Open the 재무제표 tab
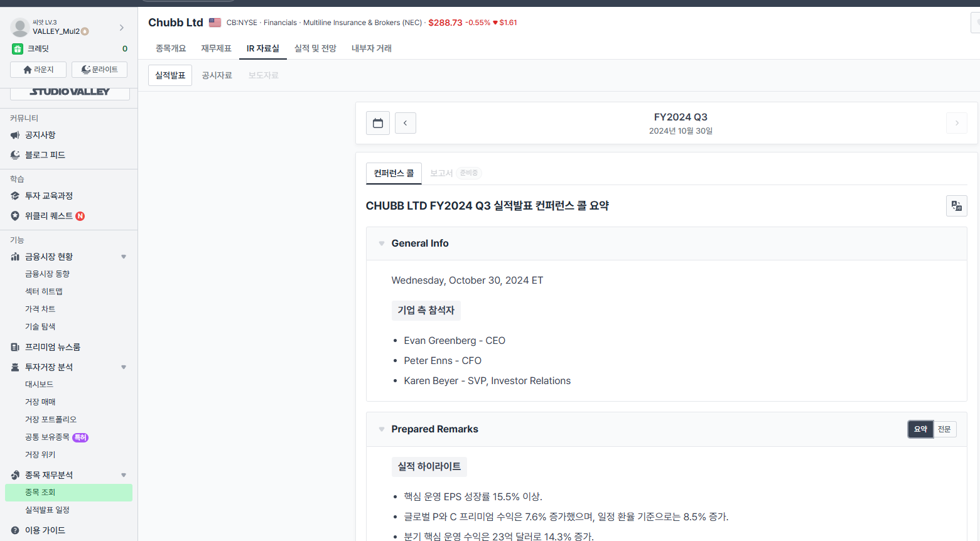Viewport: 980px width, 541px height. (x=216, y=48)
